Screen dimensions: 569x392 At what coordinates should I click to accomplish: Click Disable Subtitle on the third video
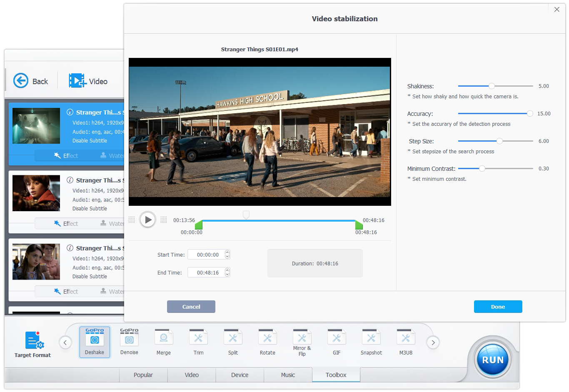click(90, 277)
